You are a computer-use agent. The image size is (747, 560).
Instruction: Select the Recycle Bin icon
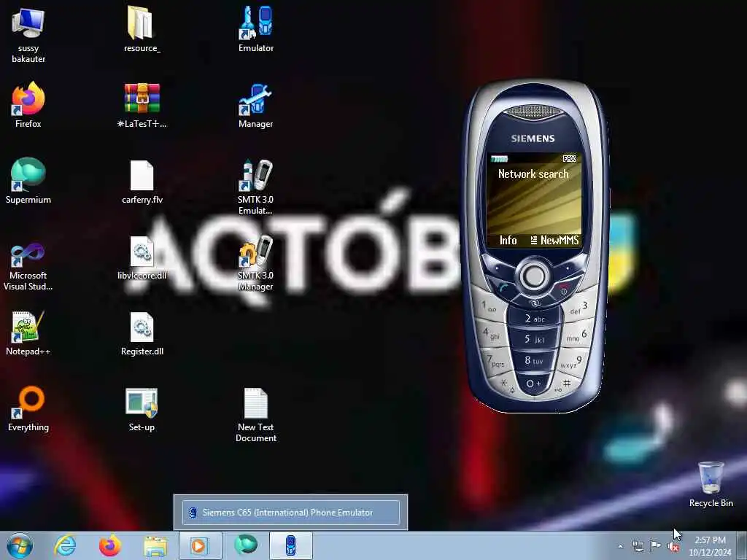(711, 484)
